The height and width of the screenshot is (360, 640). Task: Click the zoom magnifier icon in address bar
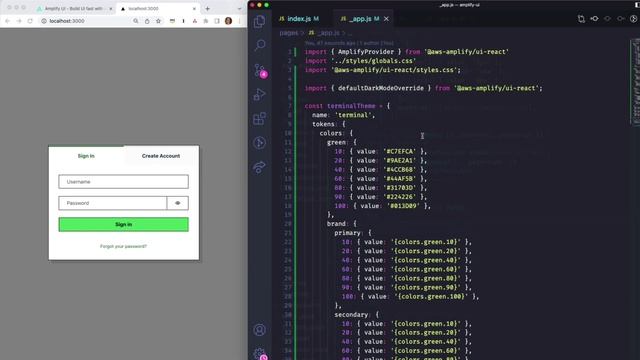pyautogui.click(x=136, y=21)
